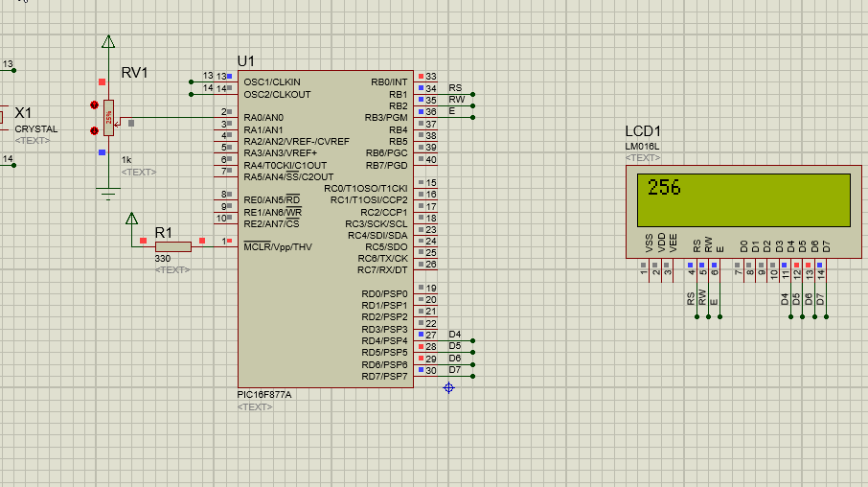Click the PIC16F877A part name label
The image size is (868, 487).
[264, 394]
